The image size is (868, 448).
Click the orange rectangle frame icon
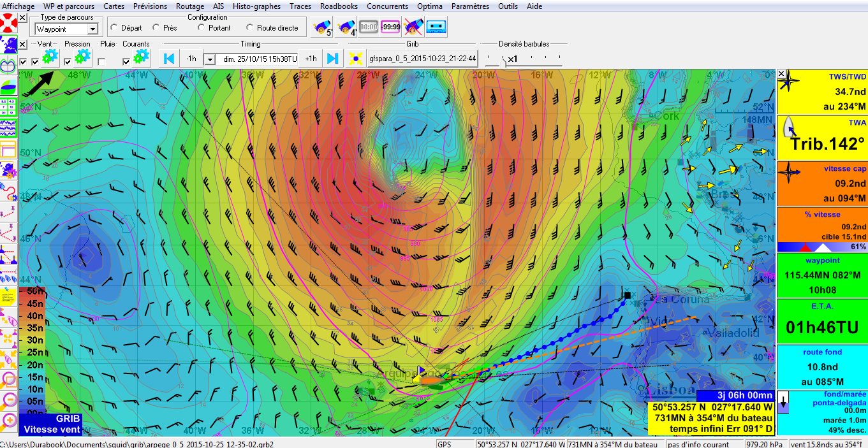(9, 150)
